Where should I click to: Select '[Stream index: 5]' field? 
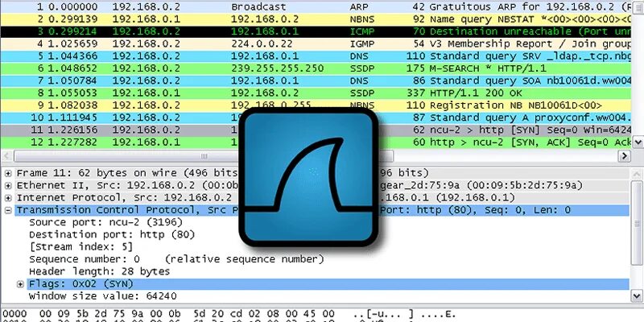tap(81, 247)
